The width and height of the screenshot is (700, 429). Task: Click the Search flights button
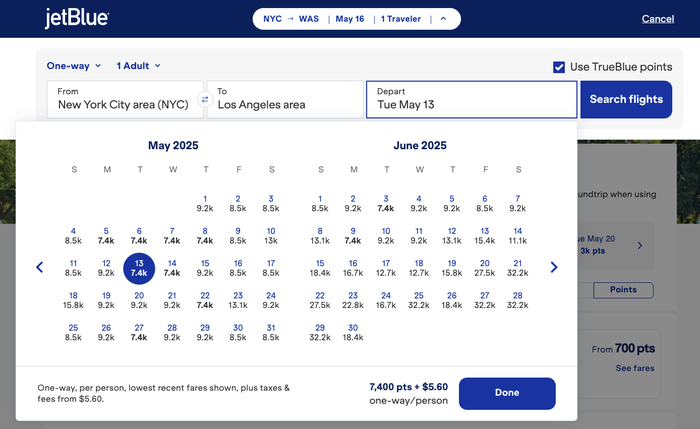626,99
